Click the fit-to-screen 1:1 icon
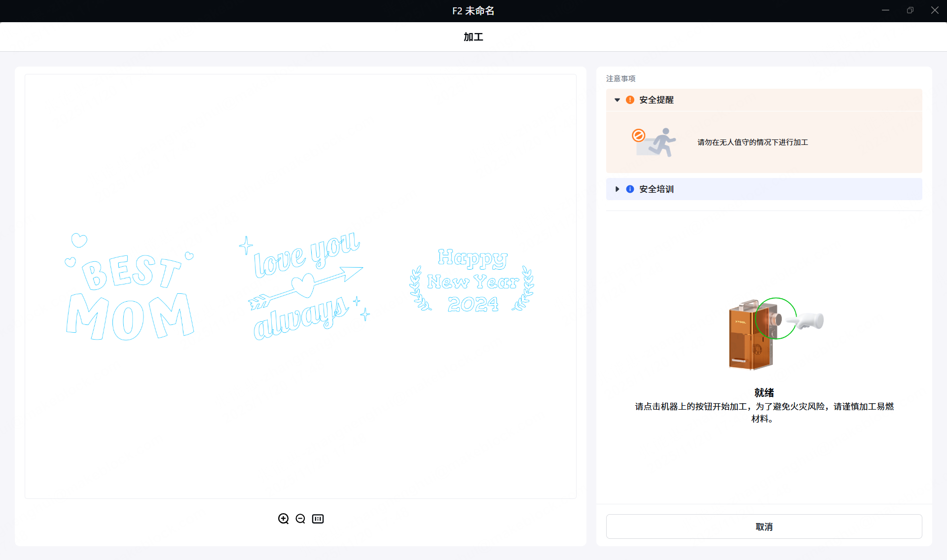This screenshot has height=560, width=947. click(318, 519)
